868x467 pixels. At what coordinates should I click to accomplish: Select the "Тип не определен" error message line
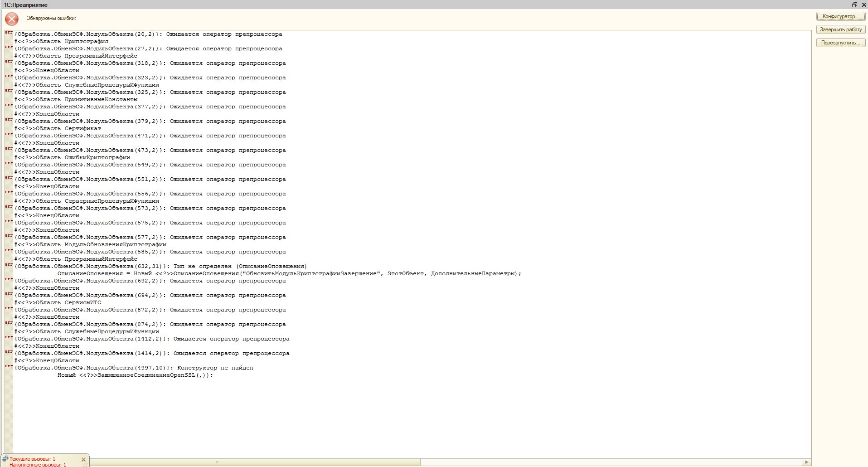point(161,266)
